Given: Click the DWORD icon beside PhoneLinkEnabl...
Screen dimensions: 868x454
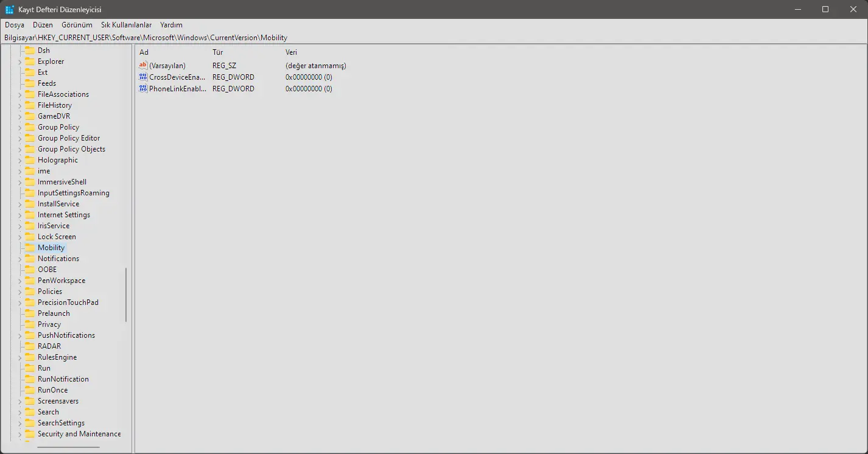Looking at the screenshot, I should 143,88.
